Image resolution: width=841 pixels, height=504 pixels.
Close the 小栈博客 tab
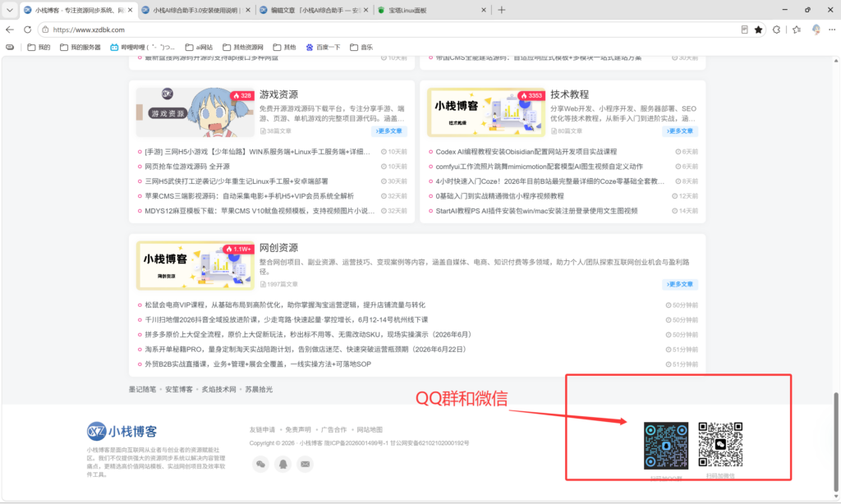(130, 10)
